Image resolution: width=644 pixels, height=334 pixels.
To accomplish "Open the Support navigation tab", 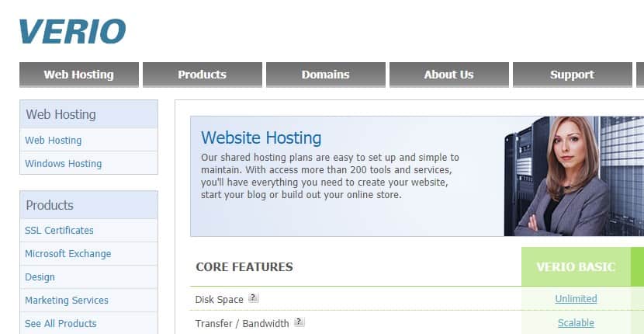I will click(572, 75).
